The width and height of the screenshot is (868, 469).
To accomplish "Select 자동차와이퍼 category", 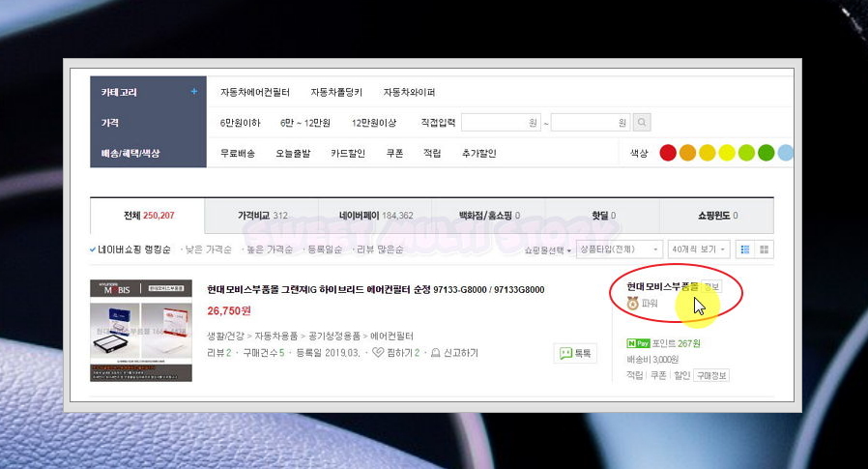I will click(x=409, y=92).
